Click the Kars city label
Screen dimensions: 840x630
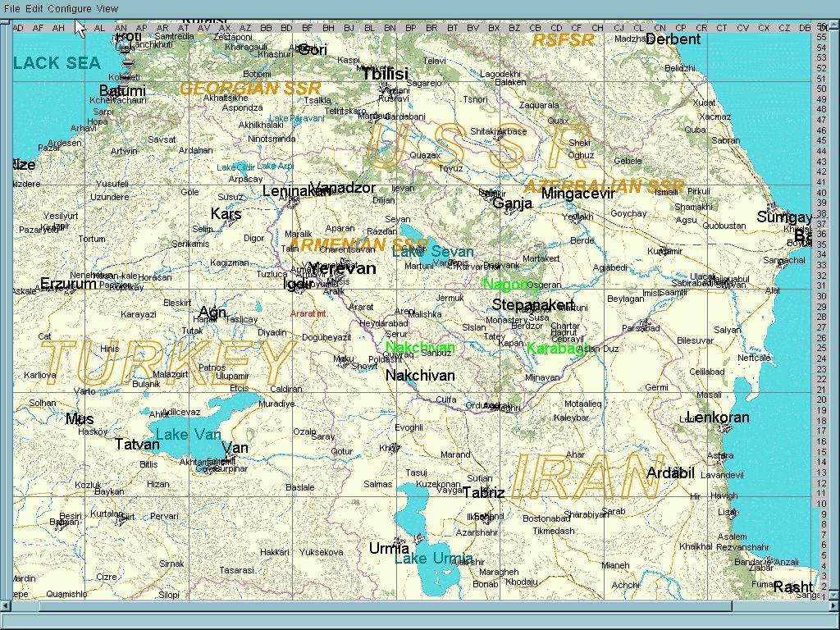226,214
